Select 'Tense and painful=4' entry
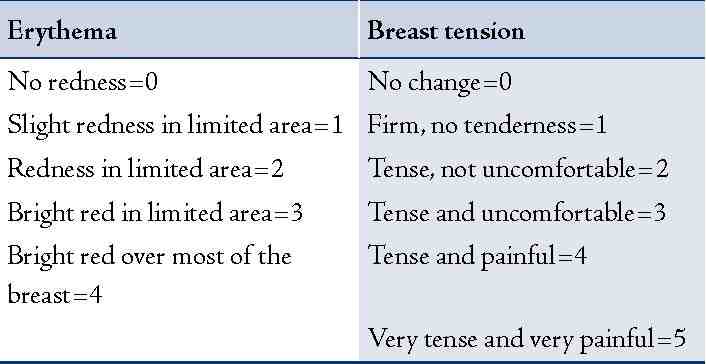Viewport: 706px width, 364px height. click(477, 257)
